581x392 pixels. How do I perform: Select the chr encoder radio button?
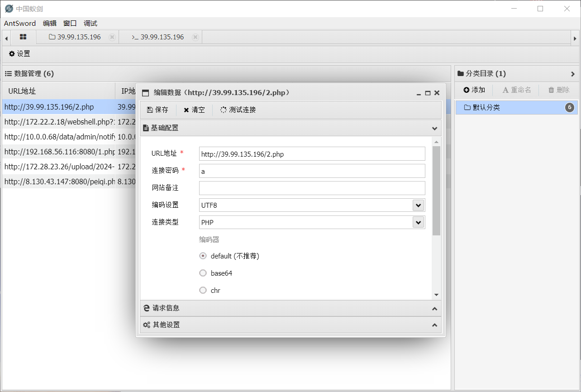[203, 290]
